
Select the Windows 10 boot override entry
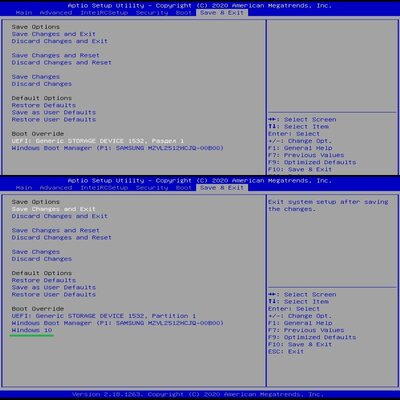point(32,330)
